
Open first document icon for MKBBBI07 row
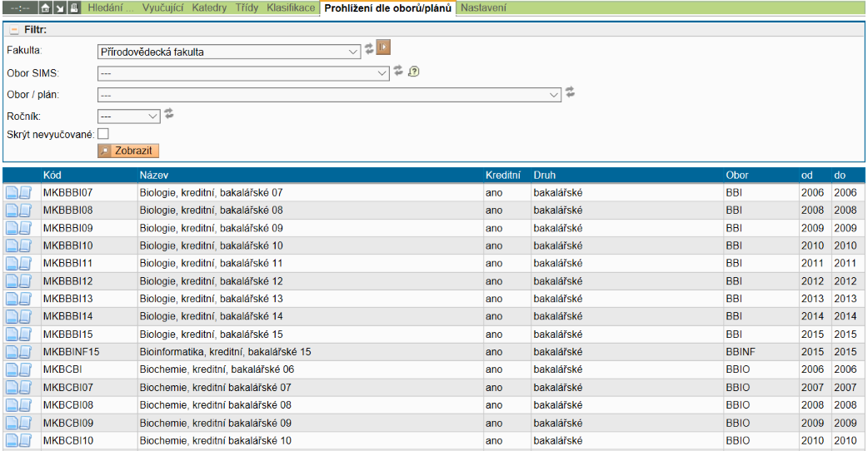point(12,192)
